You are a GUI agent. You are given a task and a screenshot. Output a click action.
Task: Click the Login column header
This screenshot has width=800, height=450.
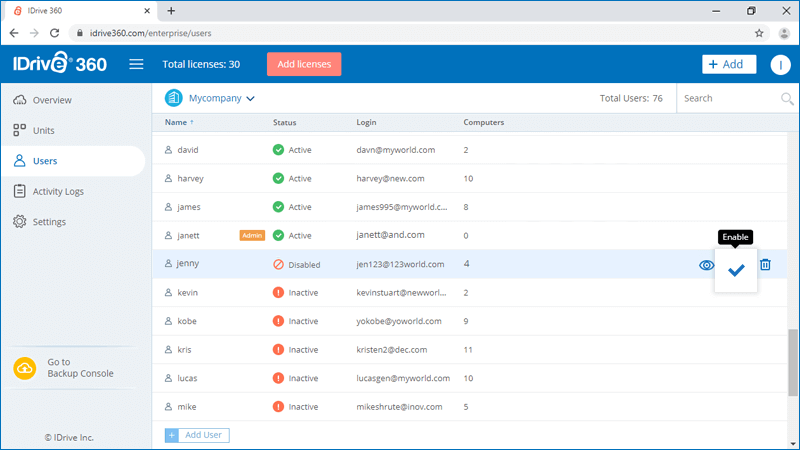point(366,122)
